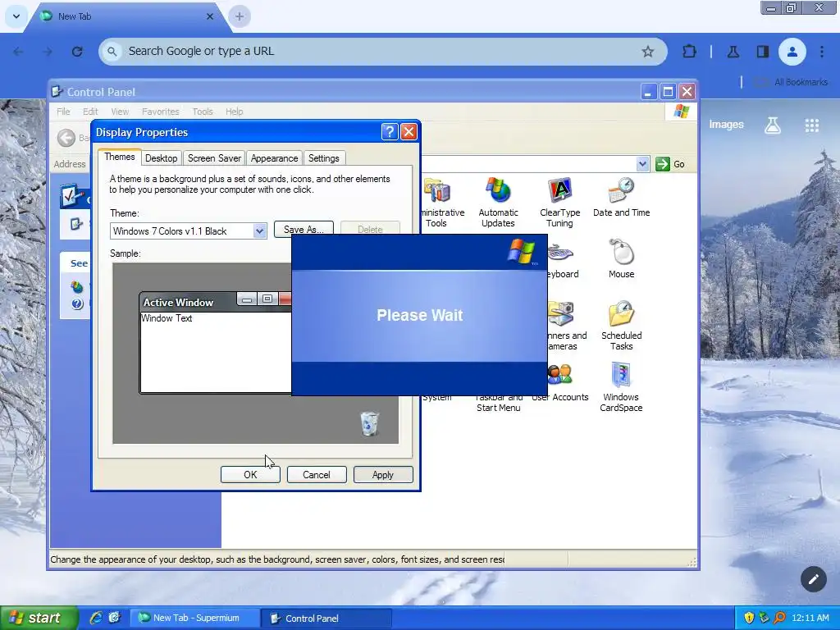Open Windows CardSpace icon
Image resolution: width=840 pixels, height=630 pixels.
[x=621, y=387]
